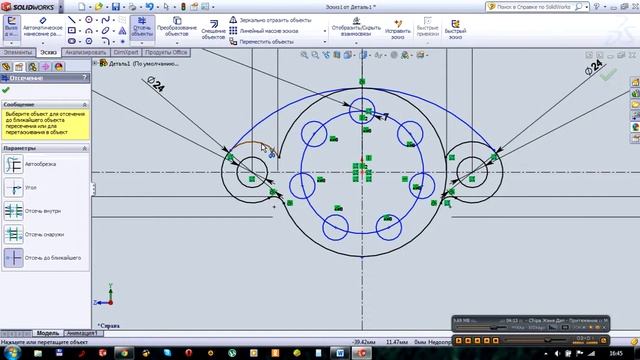Toggle the Exit Sketch button
Image resolution: width=640 pixels, height=360 pixels.
click(11, 27)
